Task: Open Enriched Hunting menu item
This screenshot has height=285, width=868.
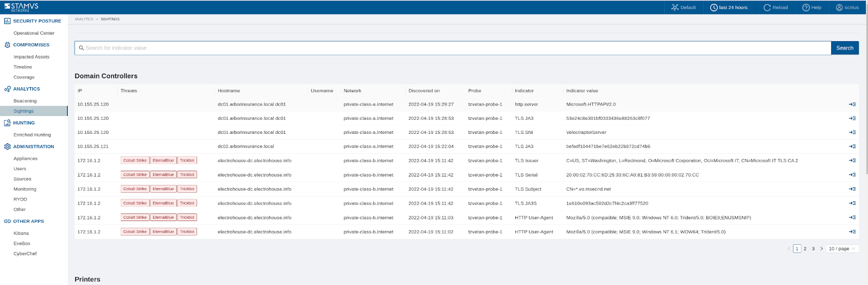Action: [x=32, y=135]
